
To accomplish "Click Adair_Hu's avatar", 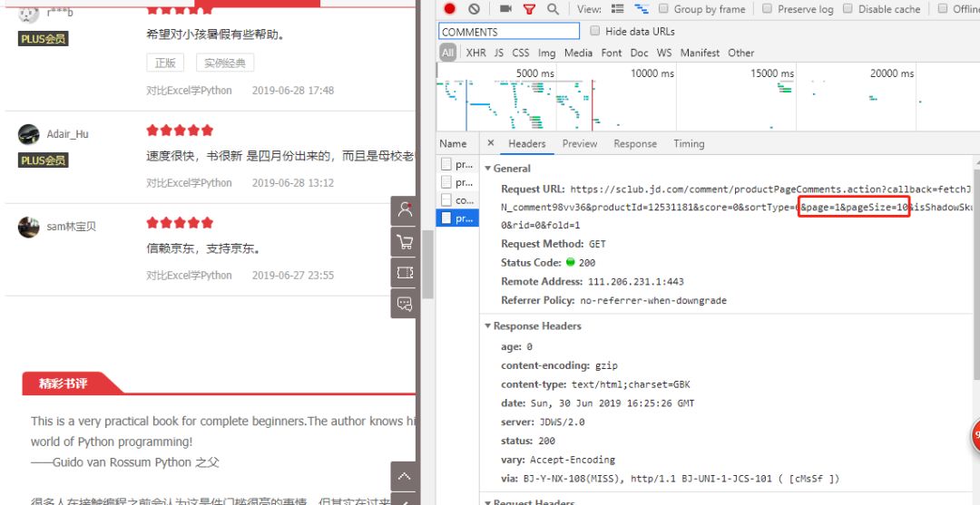I will point(29,134).
